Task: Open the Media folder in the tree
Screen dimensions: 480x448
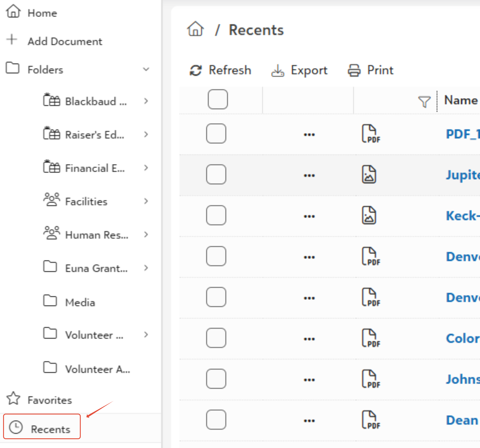Action: [x=80, y=302]
